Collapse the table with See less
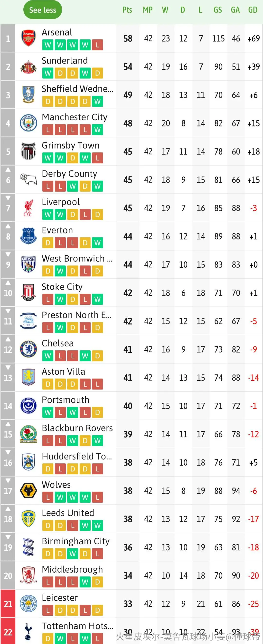263x644 pixels. [42, 10]
